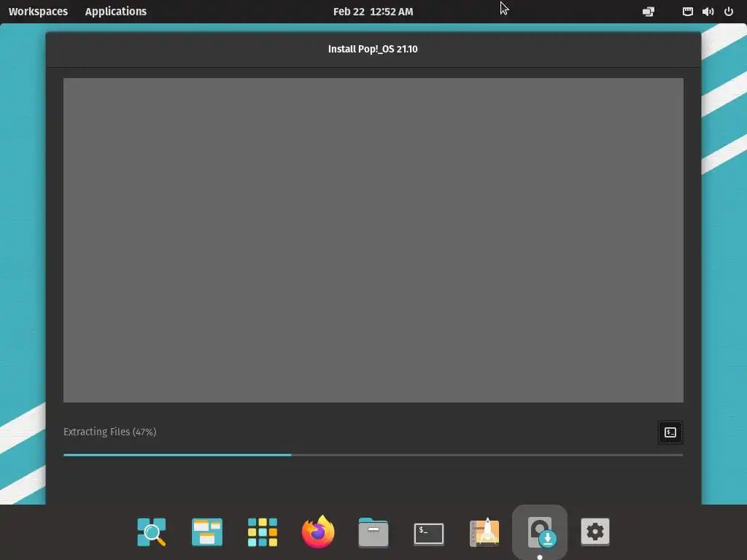Open the window tiling icon in top bar
The width and height of the screenshot is (747, 560).
pos(649,12)
